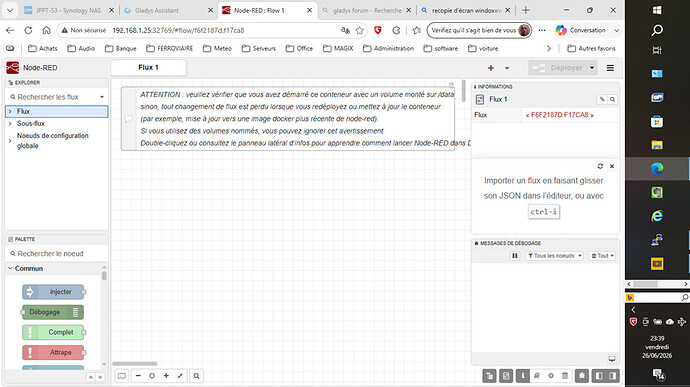Image resolution: width=690 pixels, height=387 pixels.
Task: Open the configuration nodes sidebar tab
Action: click(551, 376)
